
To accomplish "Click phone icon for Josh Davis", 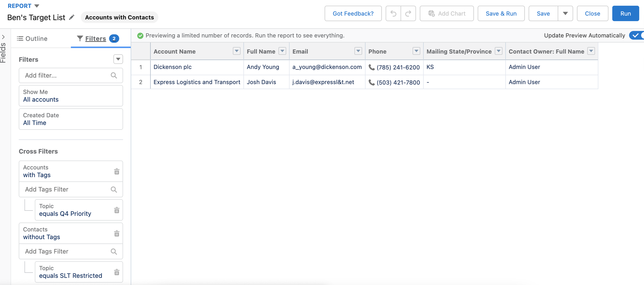I will pyautogui.click(x=371, y=82).
